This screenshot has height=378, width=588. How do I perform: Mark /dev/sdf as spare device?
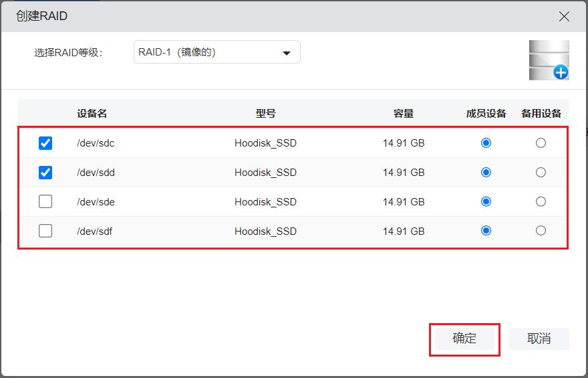click(541, 231)
